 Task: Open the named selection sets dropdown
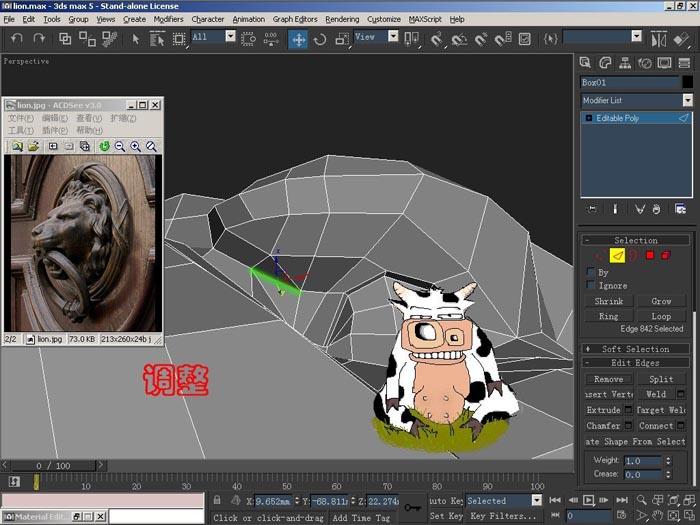pos(637,36)
